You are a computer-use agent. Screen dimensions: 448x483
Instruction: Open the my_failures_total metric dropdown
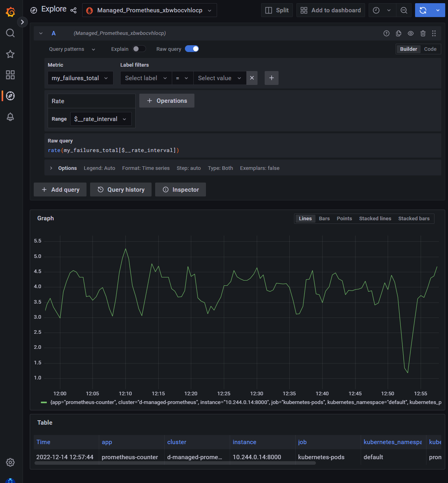tap(80, 78)
